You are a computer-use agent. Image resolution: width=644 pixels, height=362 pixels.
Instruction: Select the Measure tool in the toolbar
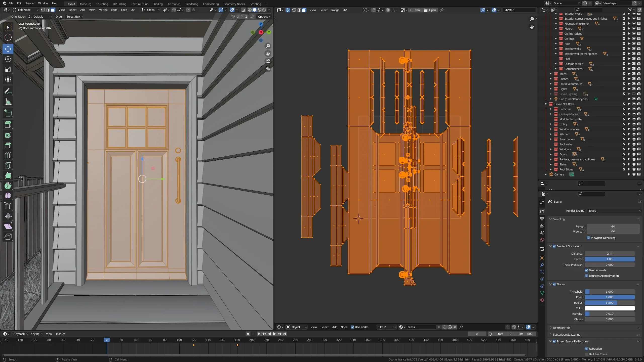8,101
